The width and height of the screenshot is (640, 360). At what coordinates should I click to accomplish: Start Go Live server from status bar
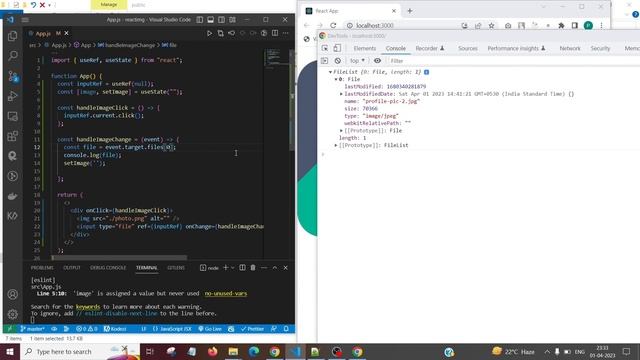[210, 329]
